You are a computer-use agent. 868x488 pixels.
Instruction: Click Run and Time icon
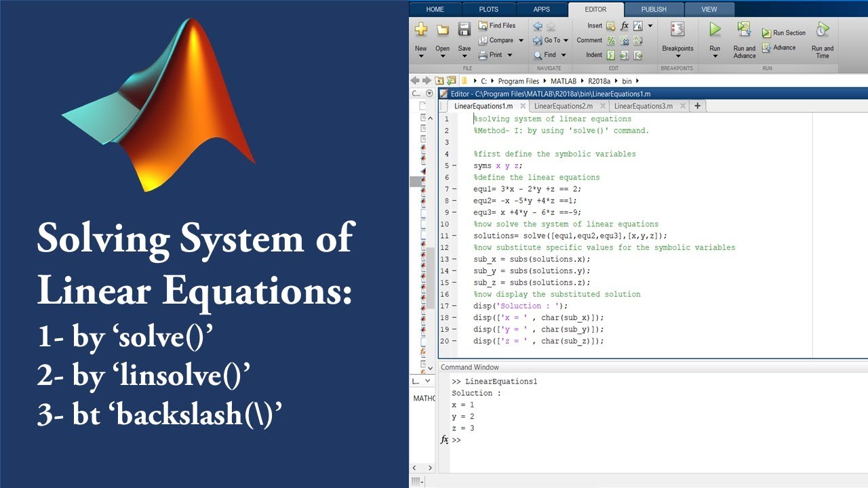[822, 29]
